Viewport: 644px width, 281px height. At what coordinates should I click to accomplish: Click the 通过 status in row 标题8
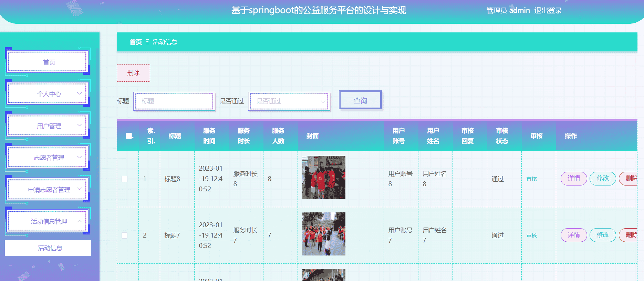tap(498, 179)
